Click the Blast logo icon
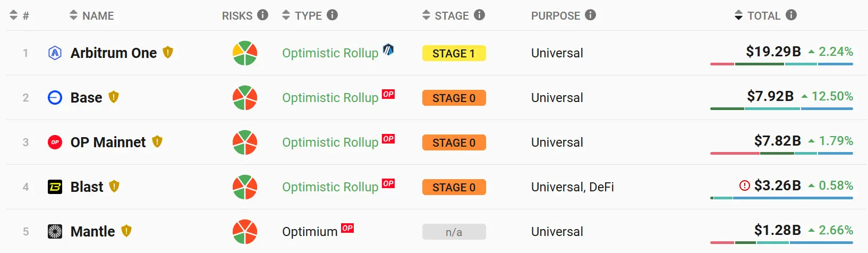Screen dimensions: 868x253 pyautogui.click(x=55, y=187)
